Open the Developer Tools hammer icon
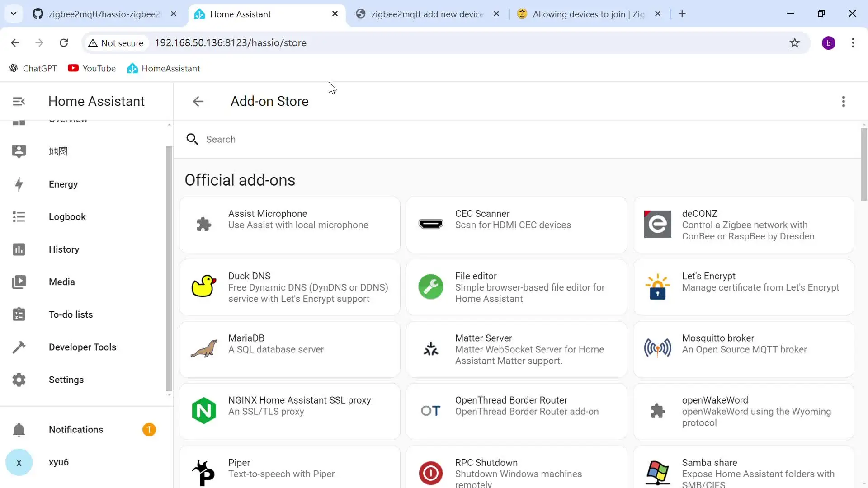 click(19, 347)
